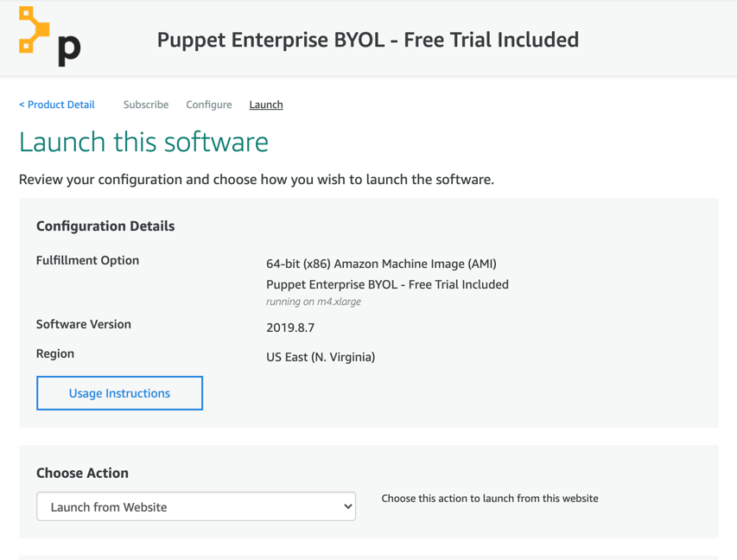Select the 64-bit (x86) Amazon Machine Image text
Image resolution: width=737 pixels, height=560 pixels.
(x=381, y=264)
